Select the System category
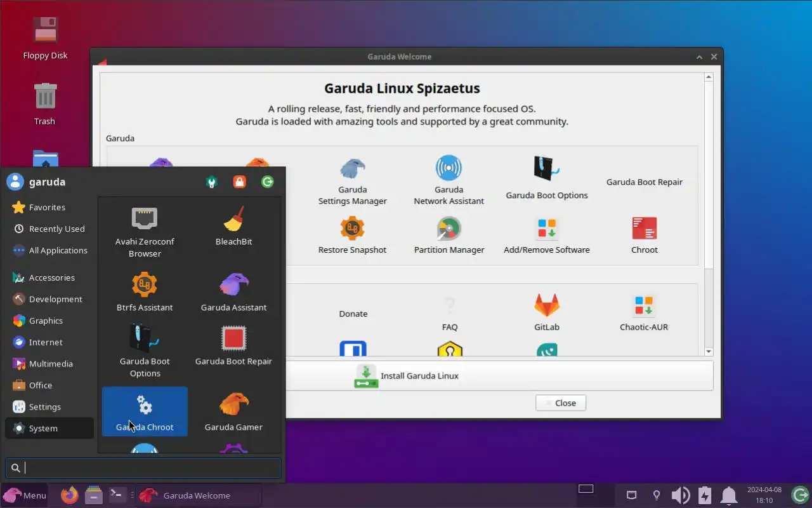 (49, 429)
